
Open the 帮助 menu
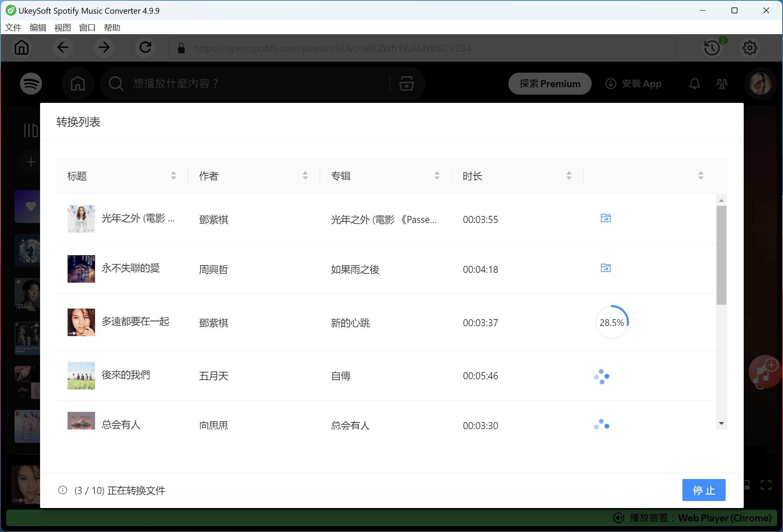(111, 27)
